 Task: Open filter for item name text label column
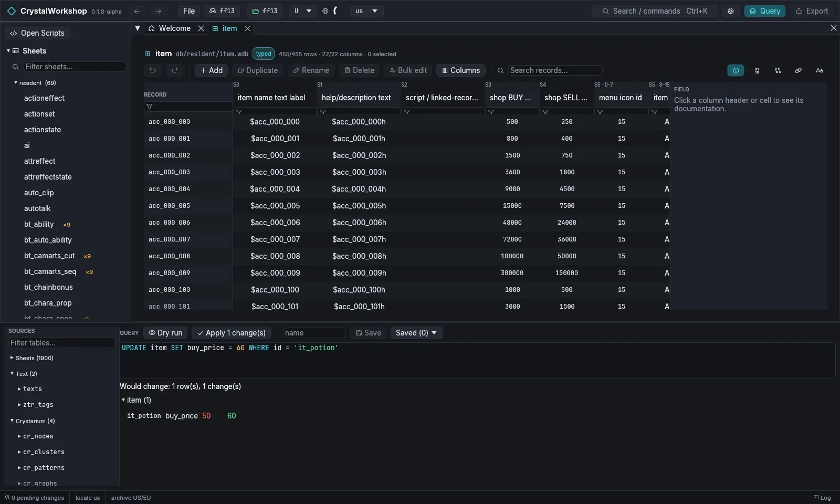239,112
